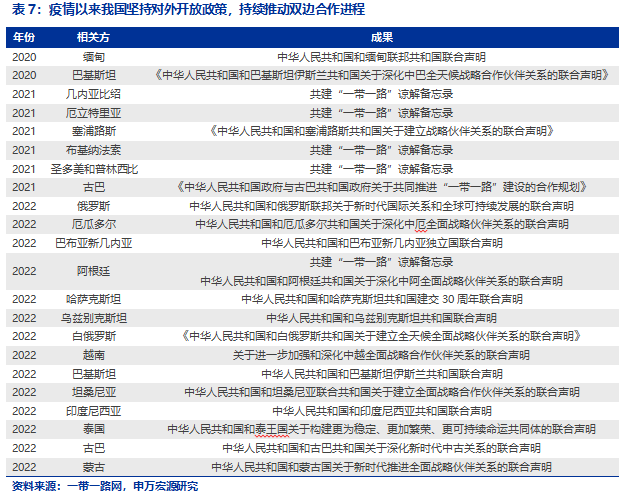
Task: Select the 印度尼西亚 country cell
Action: [x=94, y=411]
